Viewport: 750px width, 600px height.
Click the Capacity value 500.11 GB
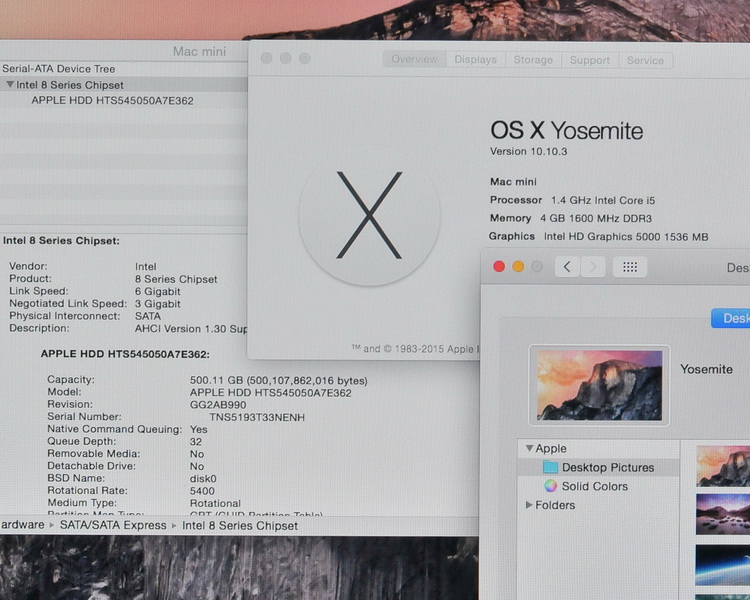(278, 380)
